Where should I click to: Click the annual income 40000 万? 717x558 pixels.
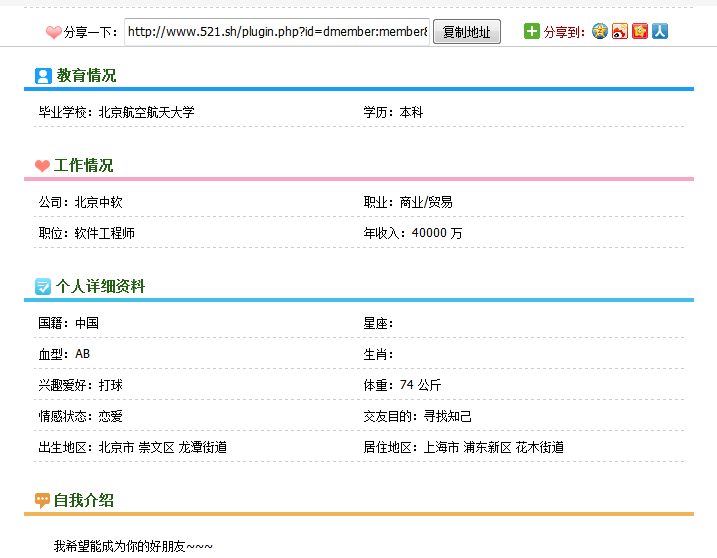point(437,233)
